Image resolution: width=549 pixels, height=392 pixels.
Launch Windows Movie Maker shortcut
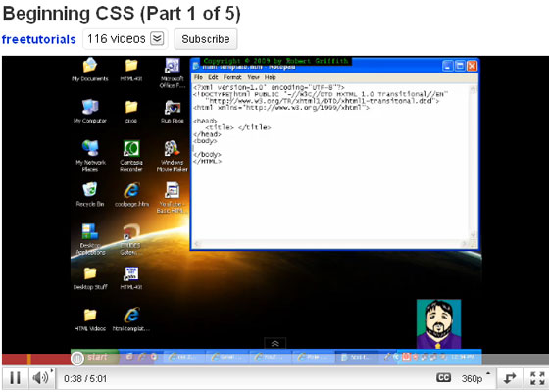coord(173,156)
